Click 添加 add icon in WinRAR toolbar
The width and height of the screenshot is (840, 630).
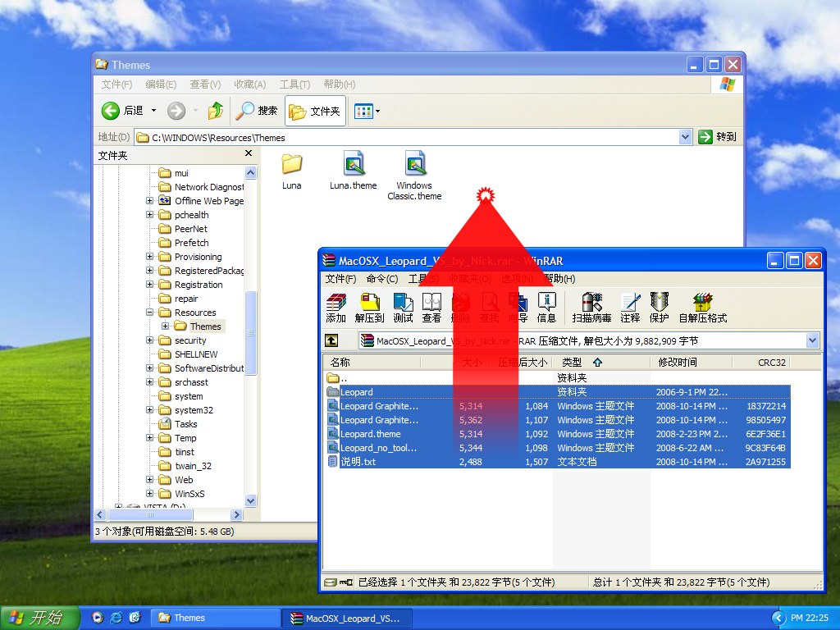(336, 308)
